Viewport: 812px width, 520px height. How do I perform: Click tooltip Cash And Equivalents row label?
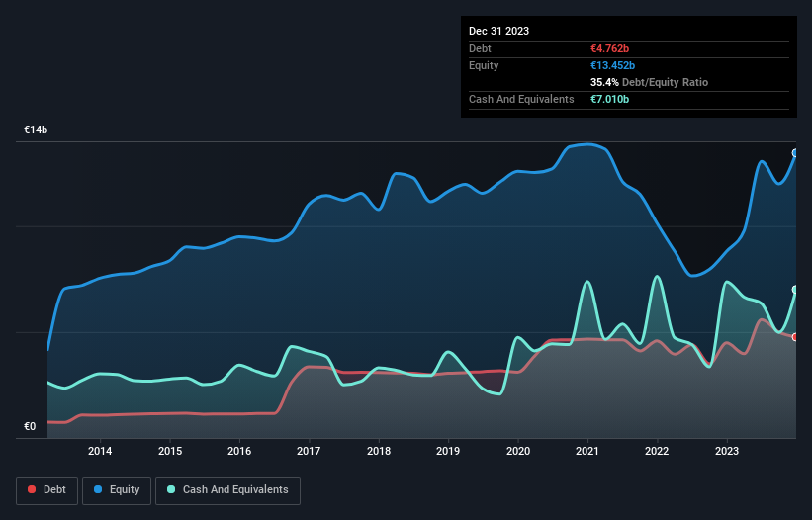[x=521, y=99]
